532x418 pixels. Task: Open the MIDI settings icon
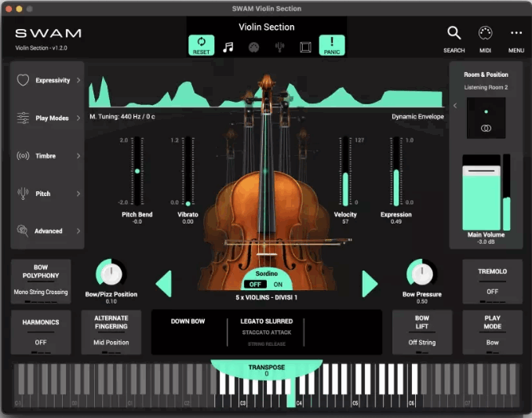tap(485, 33)
